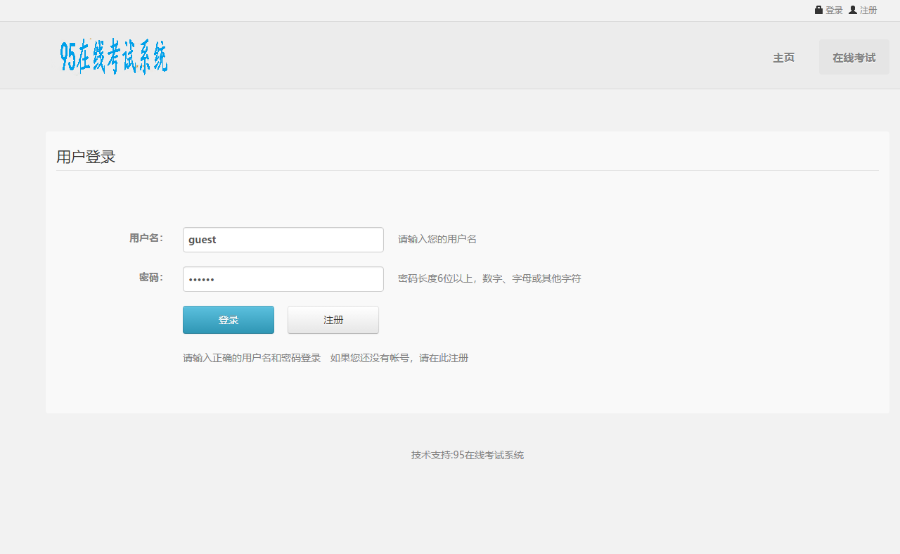This screenshot has height=554, width=900.
Task: Click text 如果您还没有帐号，请在此注册
Action: tap(399, 358)
